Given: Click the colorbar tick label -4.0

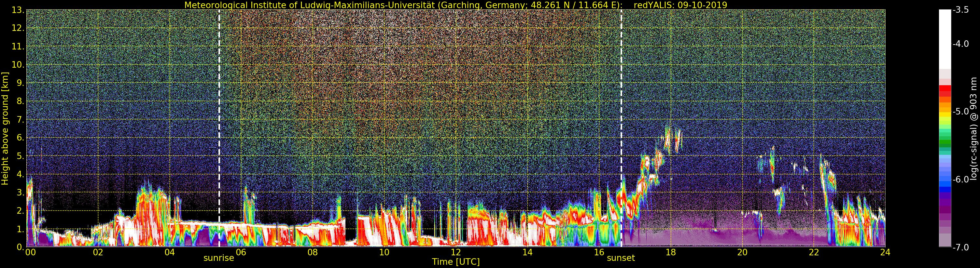Looking at the screenshot, I should [x=960, y=44].
